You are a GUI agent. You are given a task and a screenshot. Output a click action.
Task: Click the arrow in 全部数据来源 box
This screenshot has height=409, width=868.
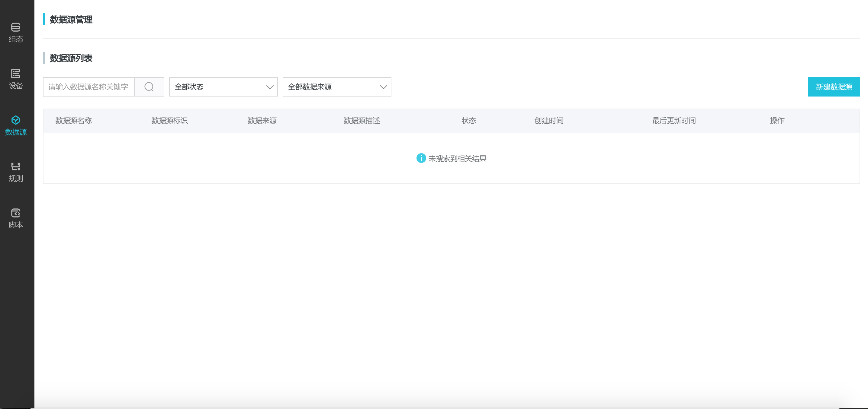pos(383,87)
